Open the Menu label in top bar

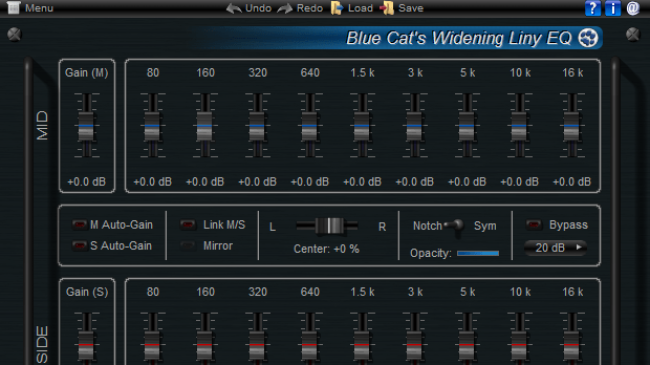coord(39,8)
